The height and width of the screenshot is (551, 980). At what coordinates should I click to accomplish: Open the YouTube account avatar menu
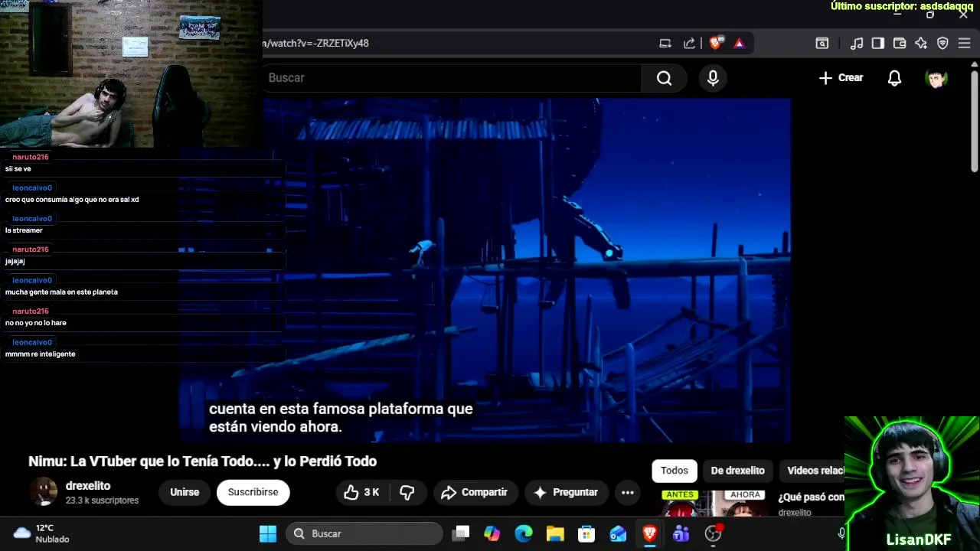point(936,78)
